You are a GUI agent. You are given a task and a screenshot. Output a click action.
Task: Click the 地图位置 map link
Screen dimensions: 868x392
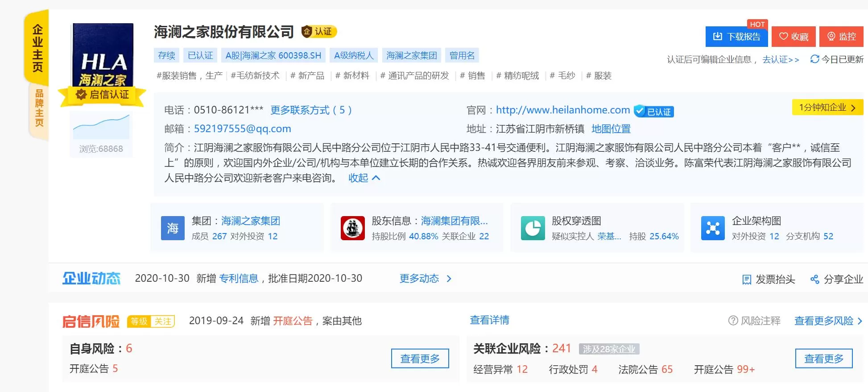pos(611,129)
